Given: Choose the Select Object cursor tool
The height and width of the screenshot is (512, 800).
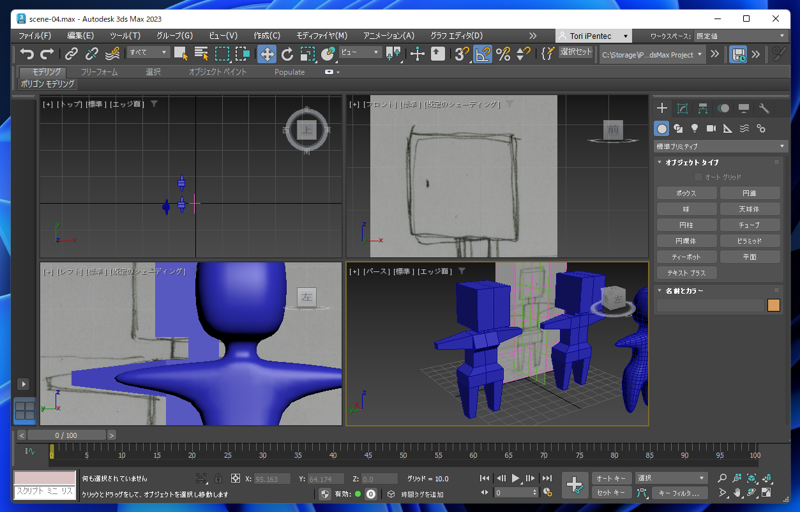Looking at the screenshot, I should [x=181, y=54].
